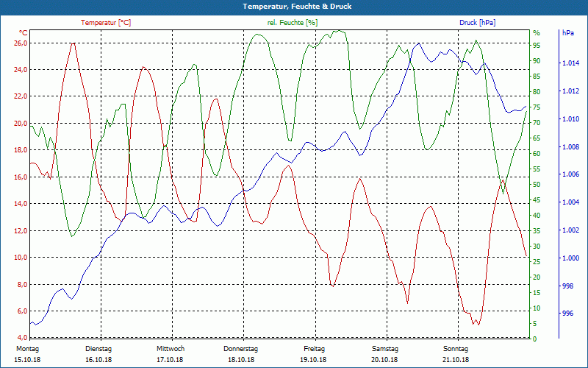Click the 25 humidity axis value
Image resolution: width=588 pixels, height=368 pixels.
click(x=537, y=262)
